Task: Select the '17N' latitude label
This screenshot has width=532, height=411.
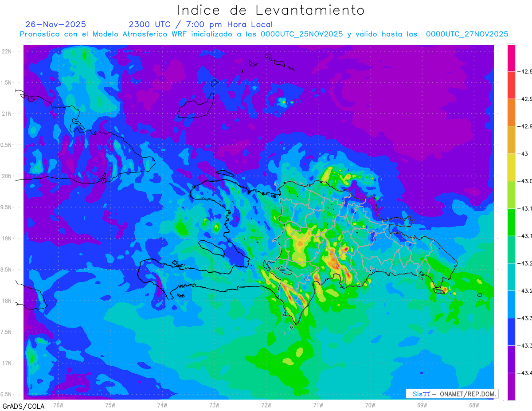Action: (x=8, y=363)
